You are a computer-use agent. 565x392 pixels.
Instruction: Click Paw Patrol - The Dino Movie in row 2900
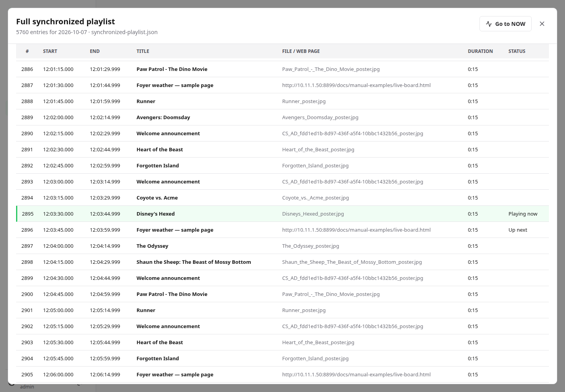click(172, 294)
